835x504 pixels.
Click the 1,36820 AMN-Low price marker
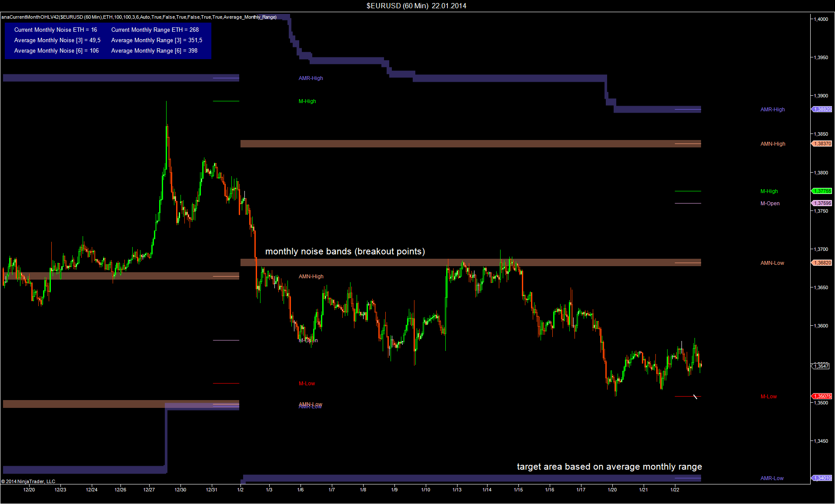822,263
